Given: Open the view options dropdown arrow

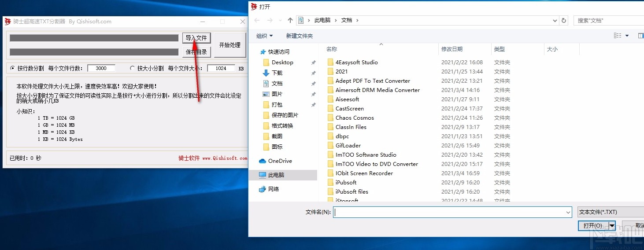Looking at the screenshot, I should click(x=627, y=36).
